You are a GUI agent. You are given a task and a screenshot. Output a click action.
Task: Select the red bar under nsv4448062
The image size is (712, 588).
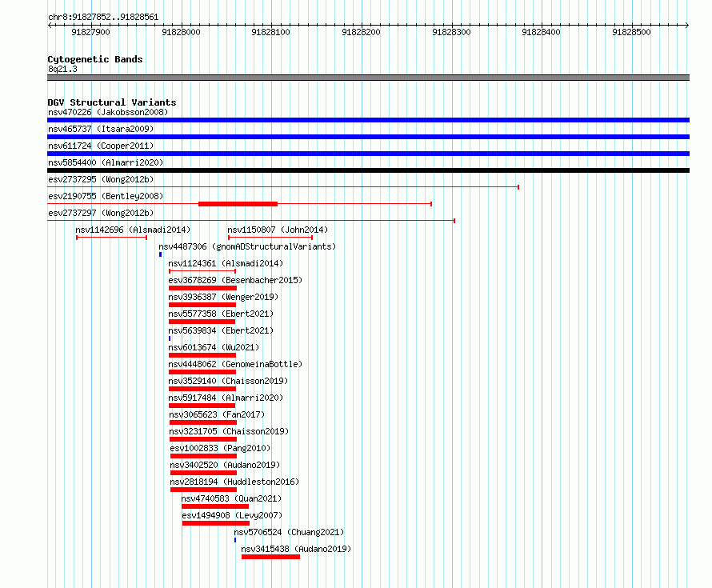pos(202,372)
